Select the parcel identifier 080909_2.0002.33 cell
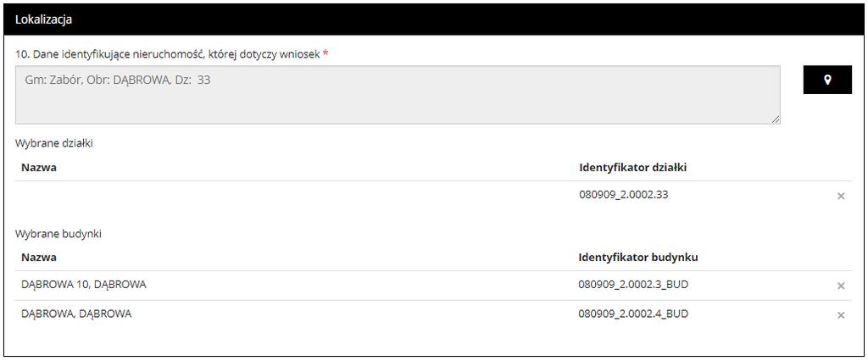 (623, 195)
